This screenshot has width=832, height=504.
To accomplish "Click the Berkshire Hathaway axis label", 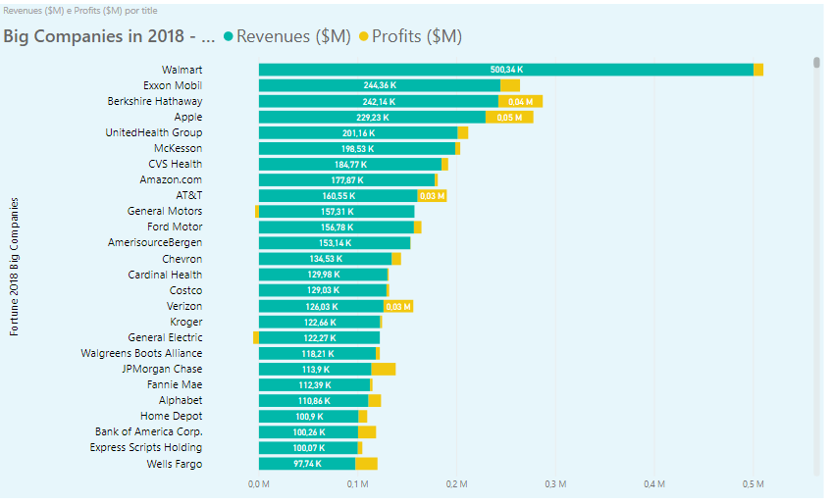I will pyautogui.click(x=154, y=101).
